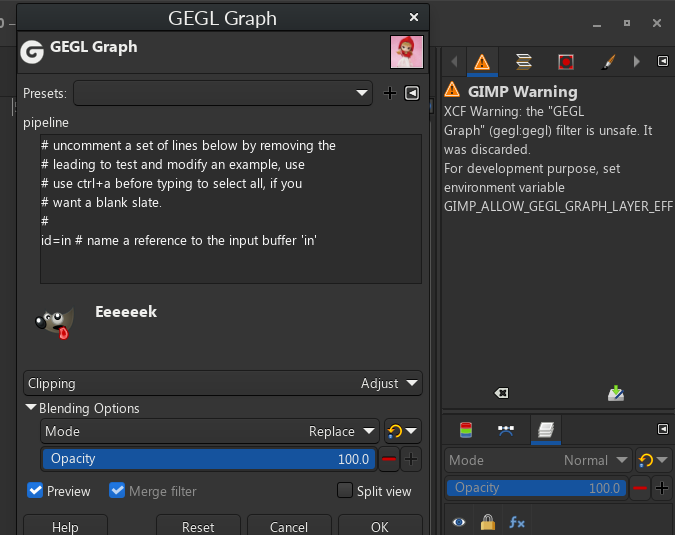Open the Presets dropdown
675x535 pixels.
pos(223,93)
